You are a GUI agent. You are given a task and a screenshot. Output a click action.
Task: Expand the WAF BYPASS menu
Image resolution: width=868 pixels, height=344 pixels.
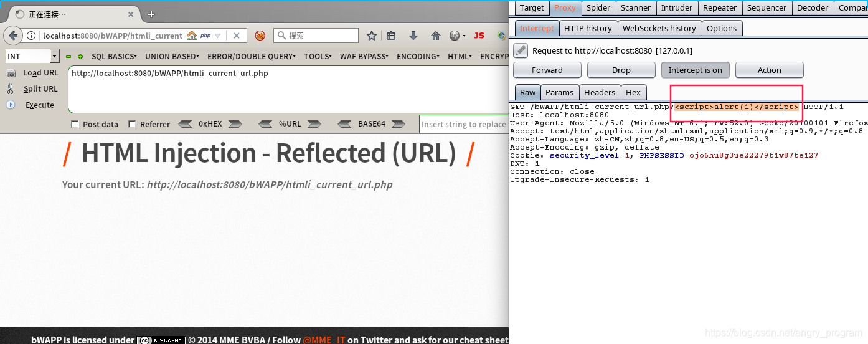364,56
